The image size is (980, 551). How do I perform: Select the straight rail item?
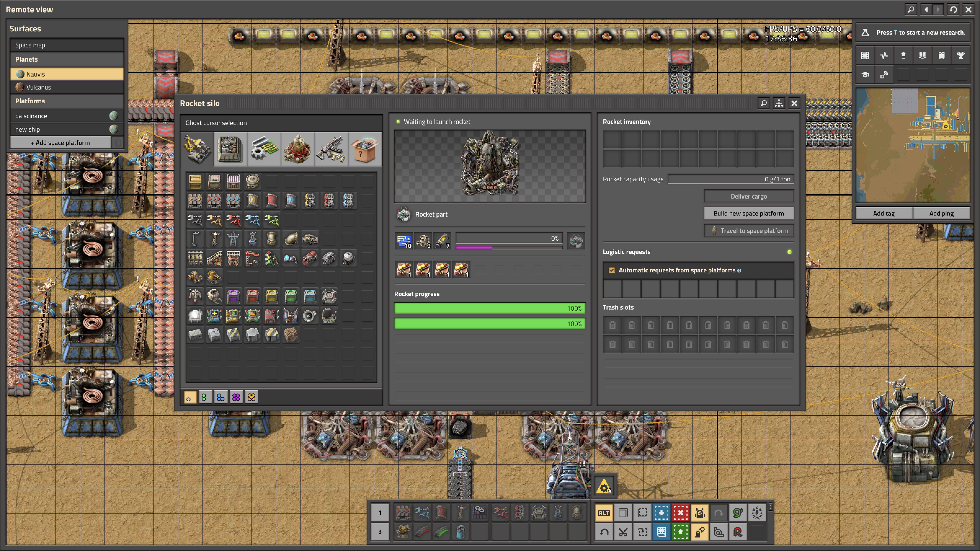pos(195,259)
